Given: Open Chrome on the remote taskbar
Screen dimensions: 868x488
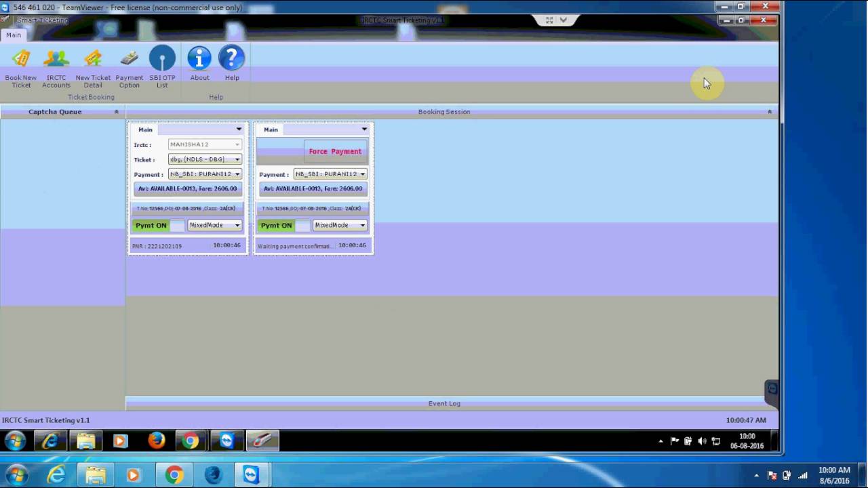Looking at the screenshot, I should 191,441.
